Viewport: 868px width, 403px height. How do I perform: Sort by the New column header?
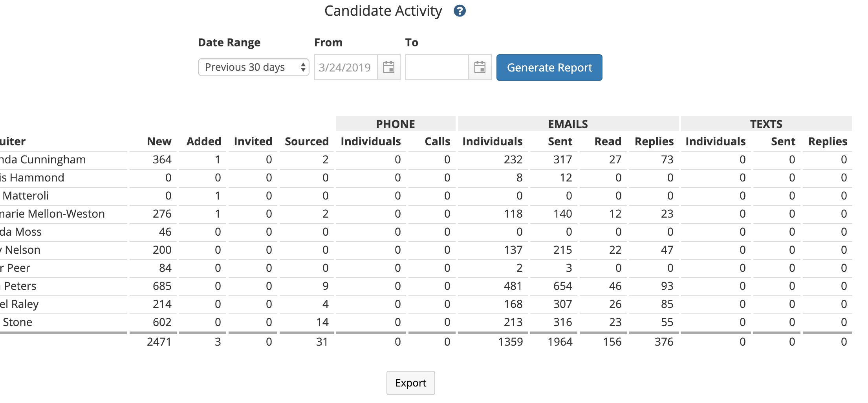(159, 141)
